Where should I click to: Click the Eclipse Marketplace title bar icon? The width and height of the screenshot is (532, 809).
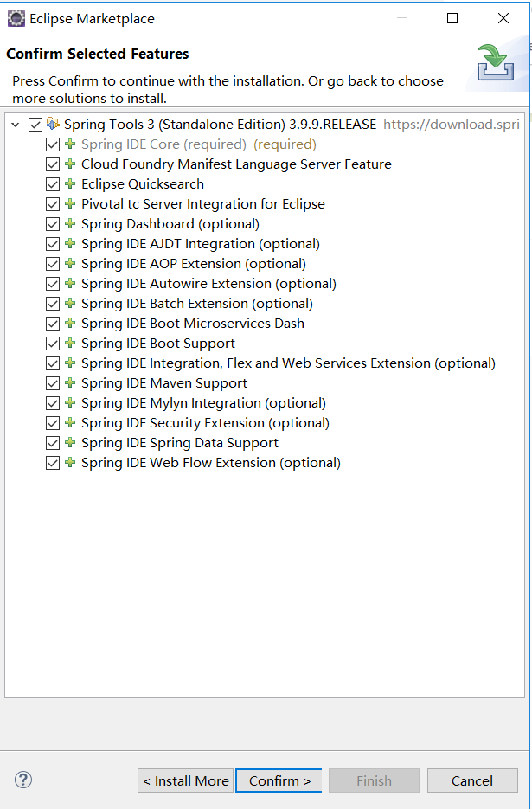[x=16, y=18]
